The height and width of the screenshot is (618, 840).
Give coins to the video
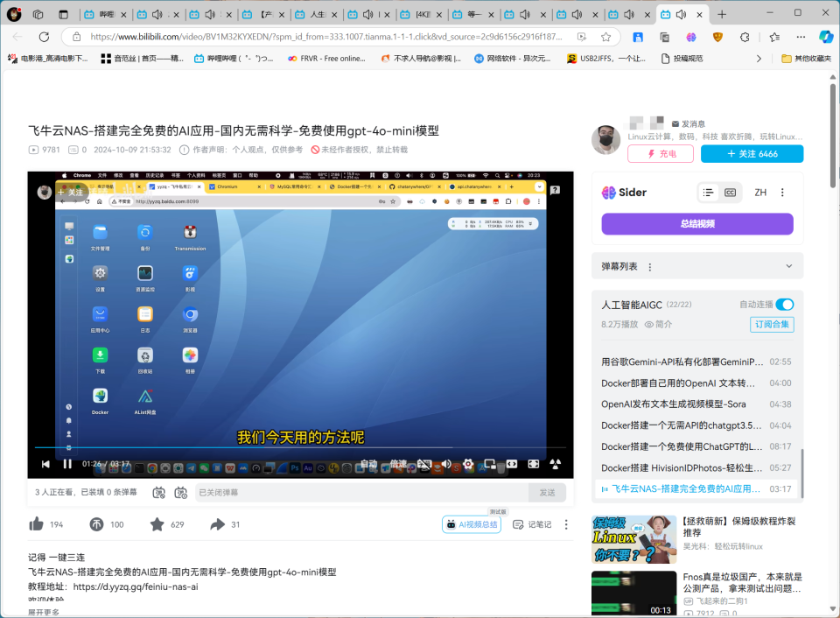click(x=96, y=524)
